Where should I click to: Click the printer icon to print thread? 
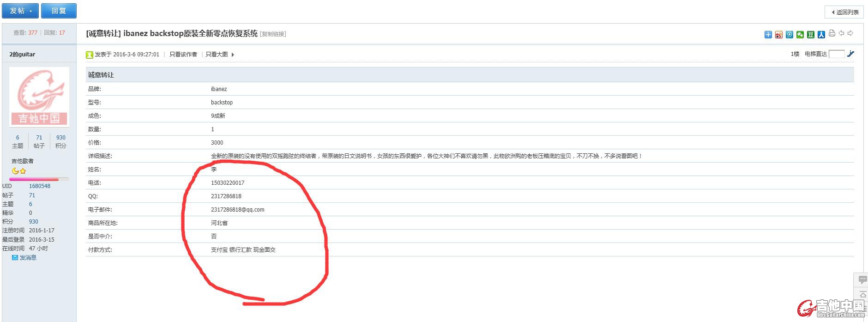(x=832, y=33)
